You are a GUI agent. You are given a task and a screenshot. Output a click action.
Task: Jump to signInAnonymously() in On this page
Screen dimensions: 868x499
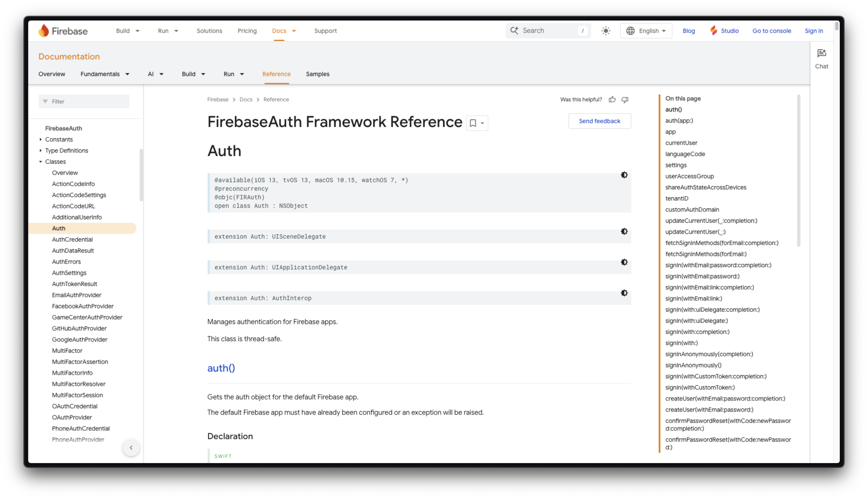tap(693, 365)
